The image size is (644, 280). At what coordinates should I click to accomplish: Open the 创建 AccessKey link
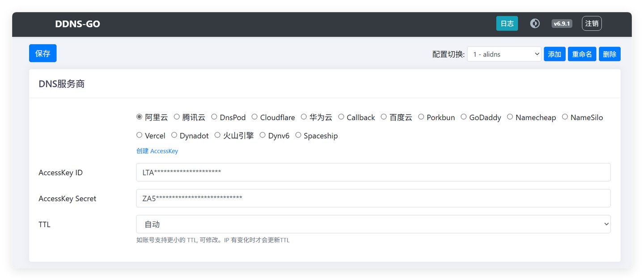(157, 151)
